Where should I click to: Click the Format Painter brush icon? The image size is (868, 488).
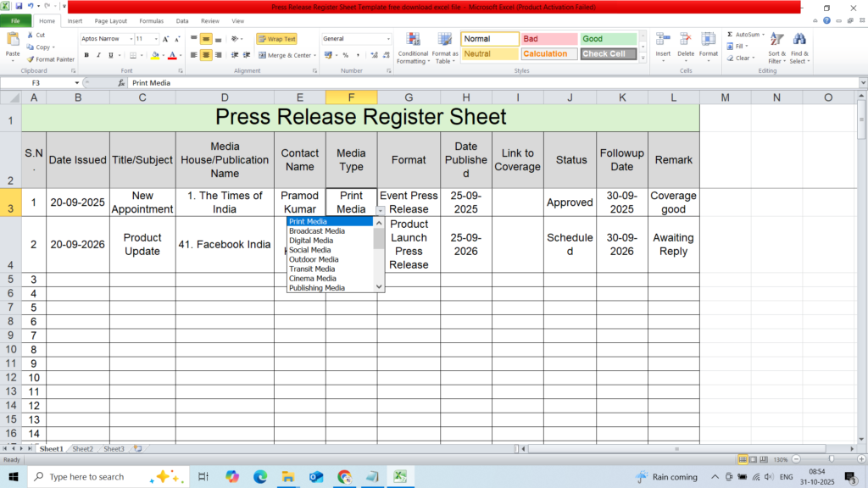tap(31, 59)
